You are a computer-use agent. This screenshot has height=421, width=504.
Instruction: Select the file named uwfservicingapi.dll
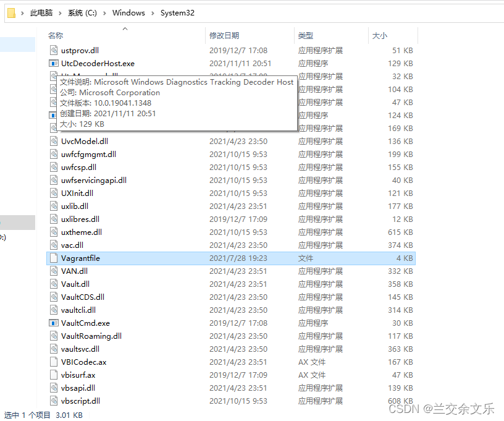93,180
